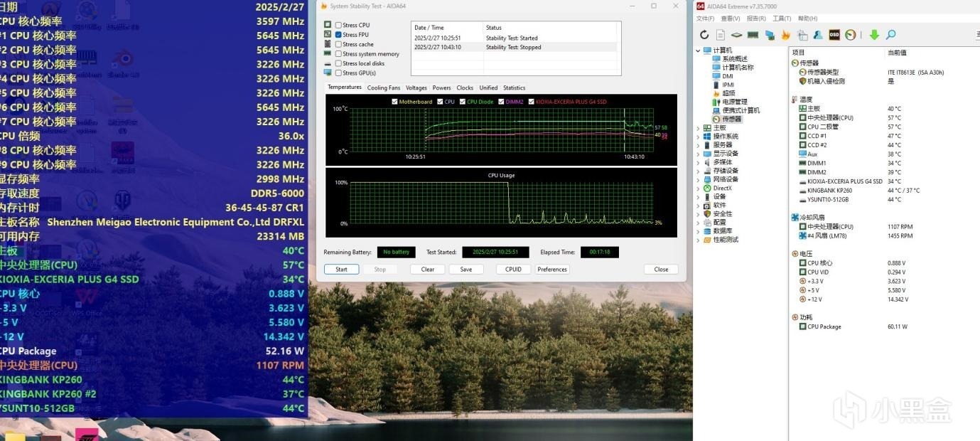
Task: Click the CPU chip icon in AIDA64 toolbar
Action: [x=737, y=35]
